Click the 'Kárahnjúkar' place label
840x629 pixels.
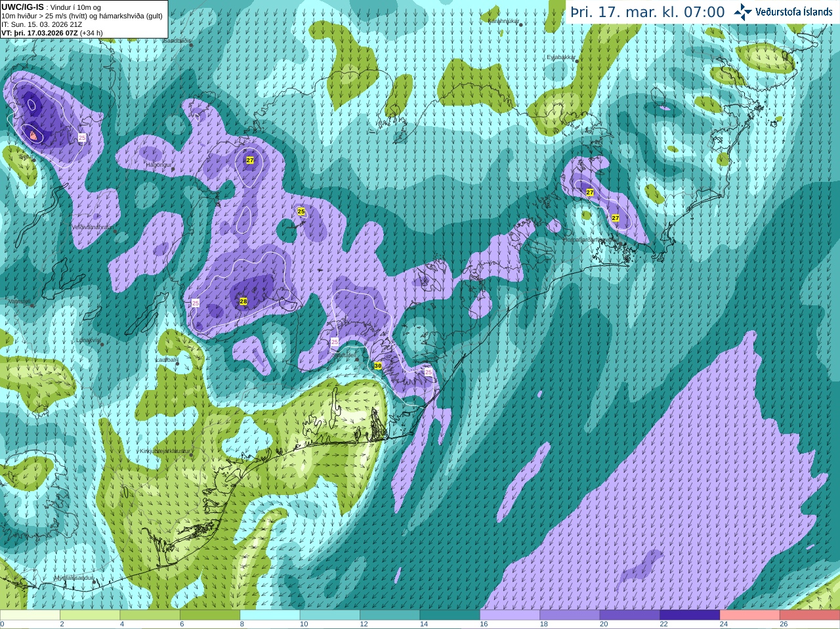click(x=504, y=21)
